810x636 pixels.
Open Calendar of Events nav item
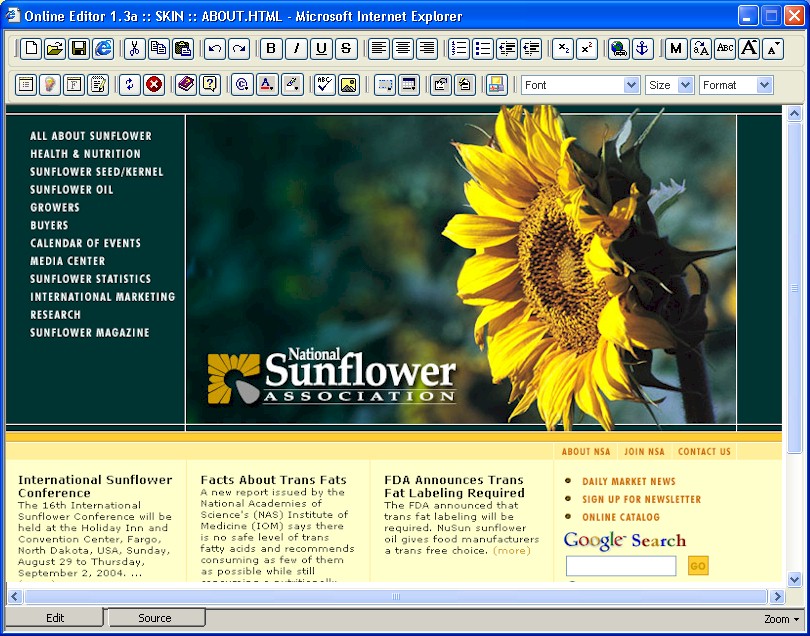coord(85,243)
